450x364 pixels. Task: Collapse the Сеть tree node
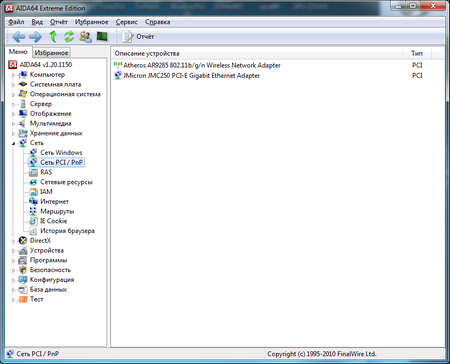(13, 143)
